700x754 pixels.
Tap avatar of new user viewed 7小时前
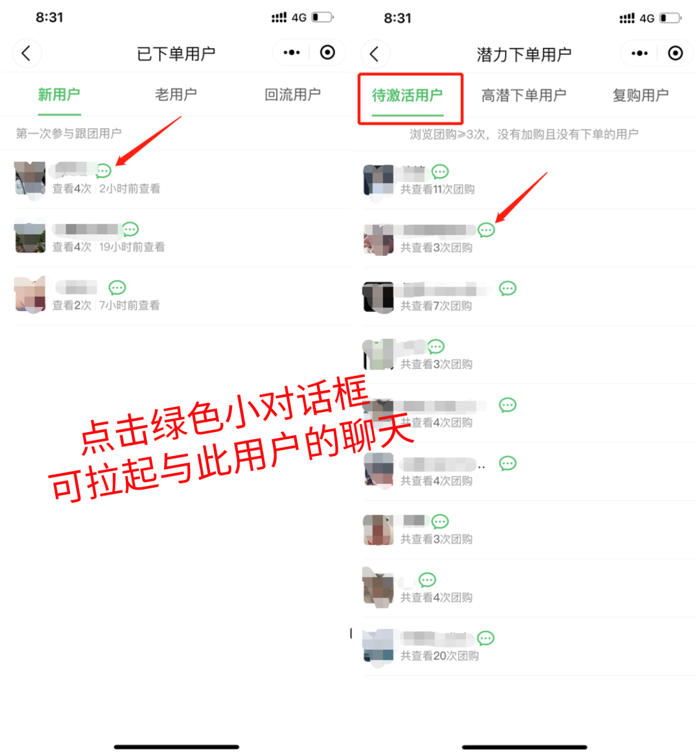[x=30, y=295]
